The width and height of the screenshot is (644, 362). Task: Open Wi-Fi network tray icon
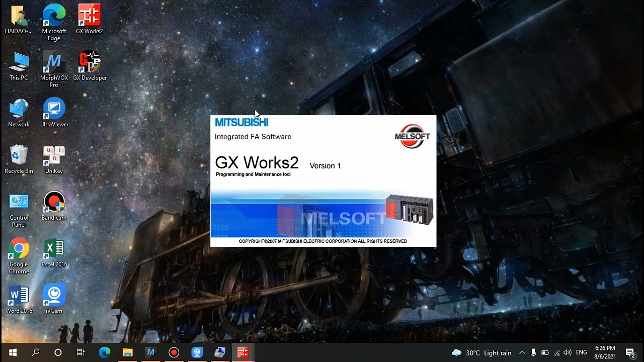click(x=556, y=353)
